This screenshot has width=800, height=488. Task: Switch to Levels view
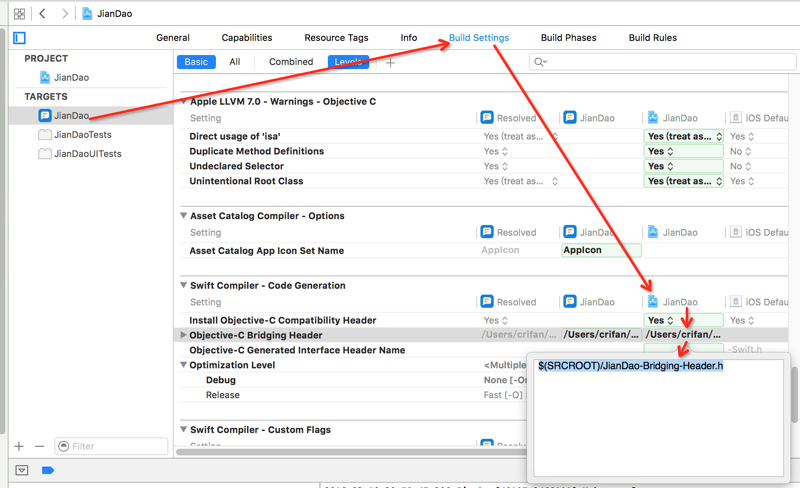[348, 62]
